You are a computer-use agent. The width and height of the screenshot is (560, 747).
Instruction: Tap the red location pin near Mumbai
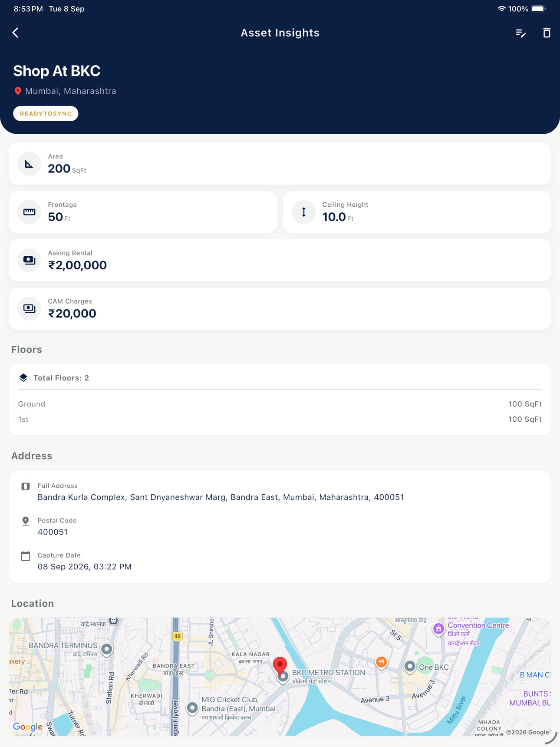click(x=18, y=91)
